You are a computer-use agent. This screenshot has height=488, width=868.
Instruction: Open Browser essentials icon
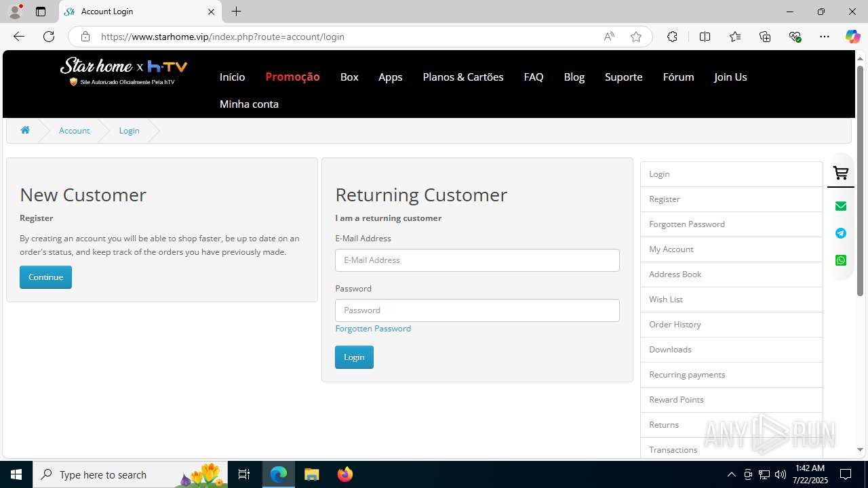click(x=795, y=37)
